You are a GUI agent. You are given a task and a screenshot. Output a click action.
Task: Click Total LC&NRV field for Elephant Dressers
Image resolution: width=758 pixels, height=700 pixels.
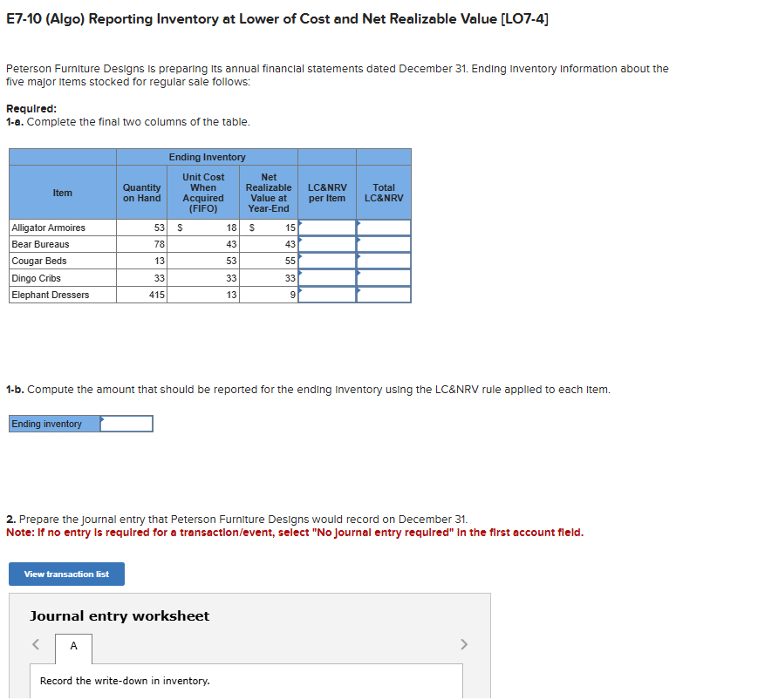pos(384,295)
